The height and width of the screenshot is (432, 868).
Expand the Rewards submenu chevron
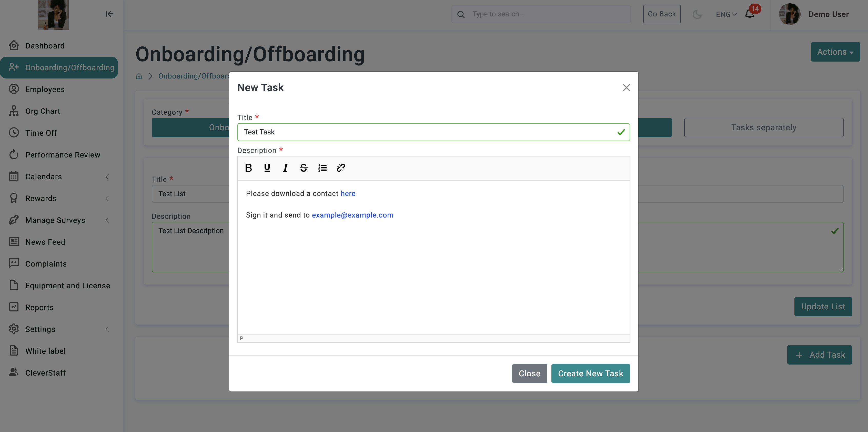point(107,199)
